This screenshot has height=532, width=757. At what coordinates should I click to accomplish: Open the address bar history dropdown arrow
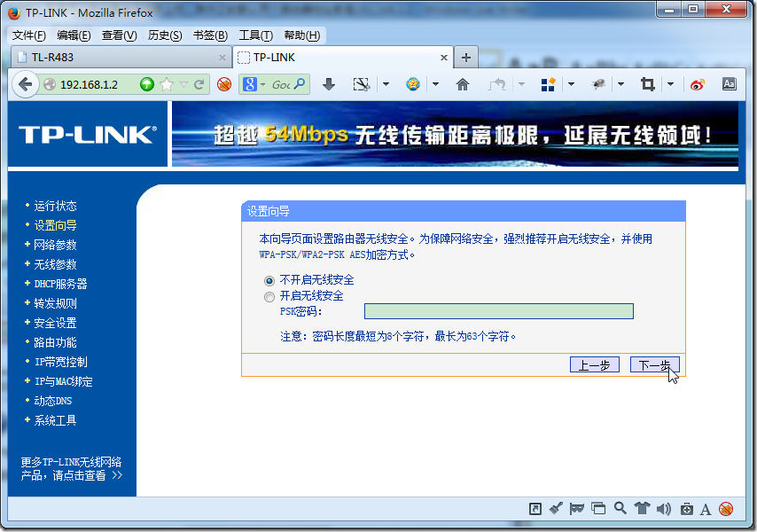pos(183,84)
